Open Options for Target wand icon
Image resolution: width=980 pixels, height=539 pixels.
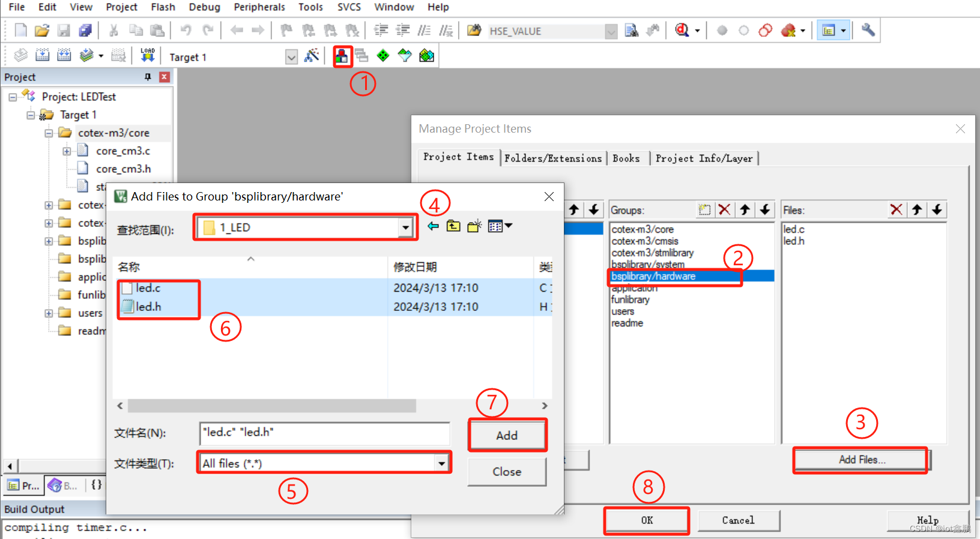[x=312, y=56]
